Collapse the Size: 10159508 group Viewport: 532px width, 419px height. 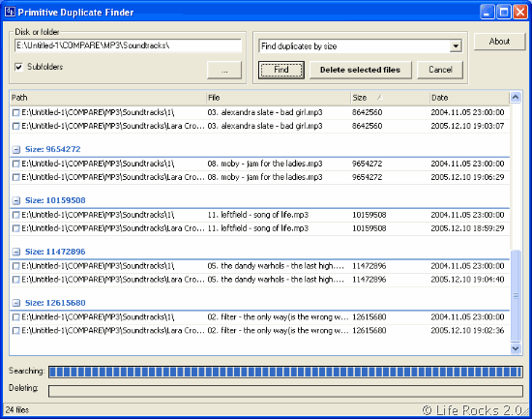[15, 200]
